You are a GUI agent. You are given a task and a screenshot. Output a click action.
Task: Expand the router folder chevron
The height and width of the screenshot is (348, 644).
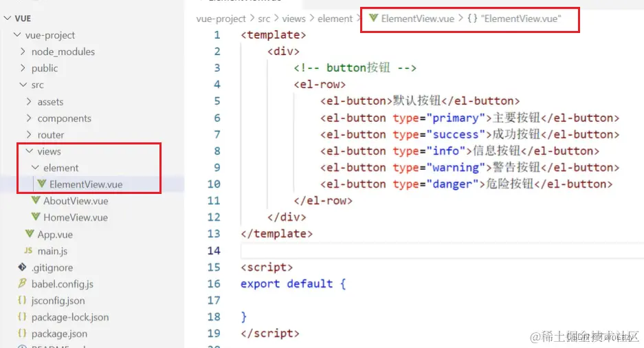click(29, 134)
